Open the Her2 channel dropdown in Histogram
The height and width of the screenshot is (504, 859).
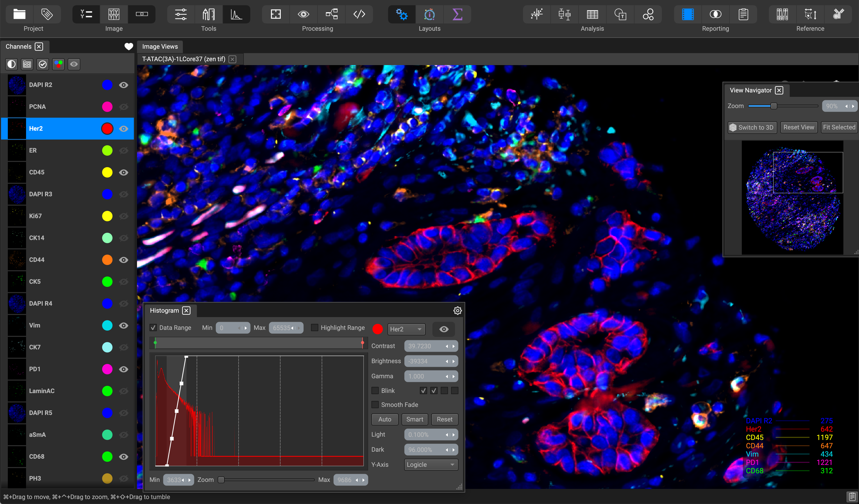click(406, 329)
